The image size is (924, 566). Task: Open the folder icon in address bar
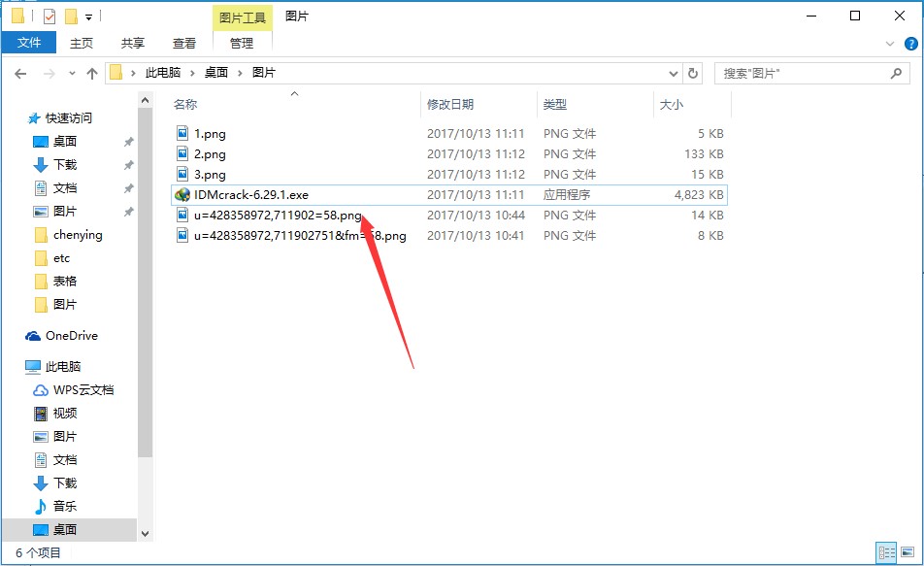point(115,73)
